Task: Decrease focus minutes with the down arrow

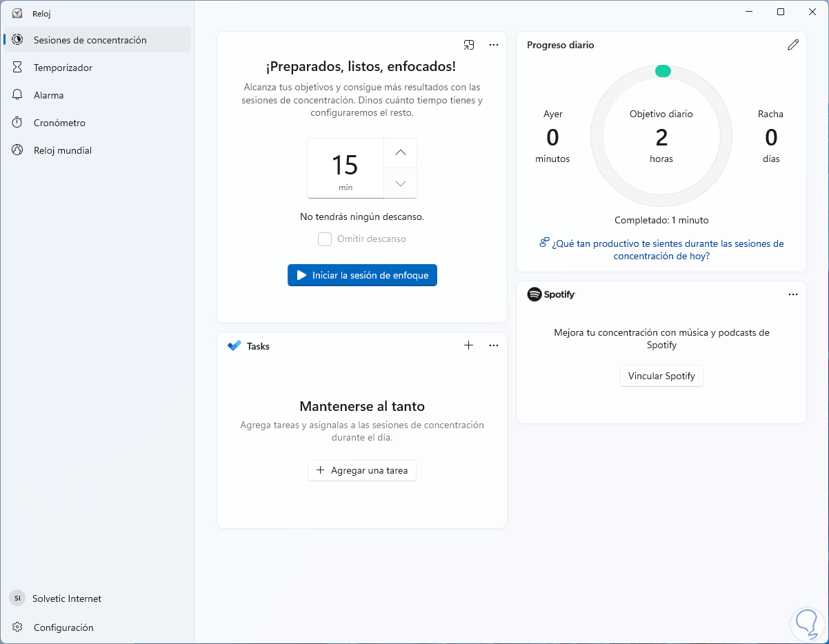Action: 400,183
